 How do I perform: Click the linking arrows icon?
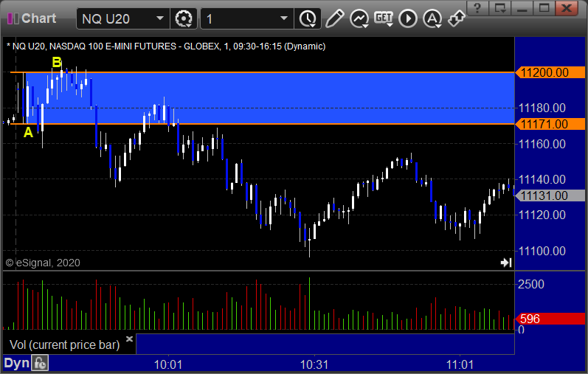pyautogui.click(x=457, y=18)
